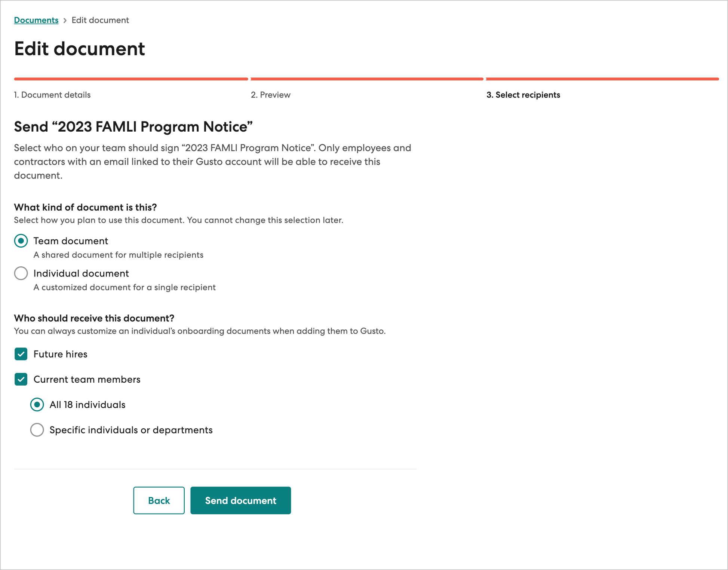Open the Documents breadcrumb link
728x570 pixels.
(36, 20)
